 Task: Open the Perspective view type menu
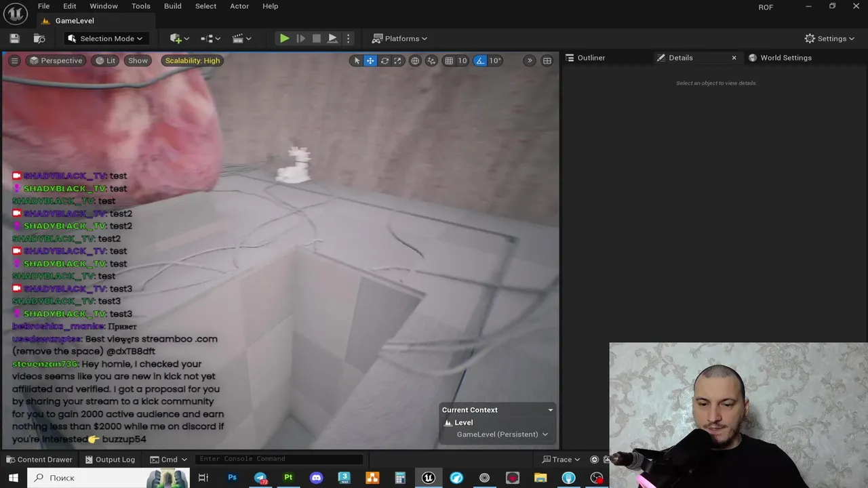[x=56, y=60]
